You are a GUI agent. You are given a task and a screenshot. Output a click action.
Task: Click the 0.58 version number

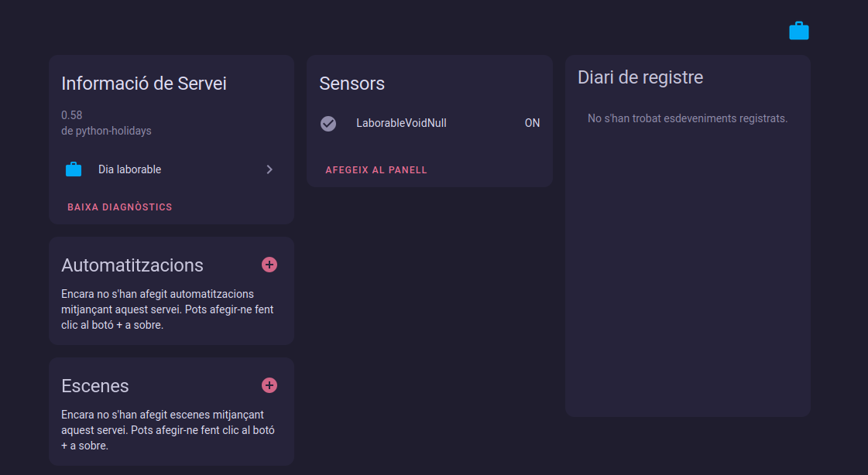[72, 115]
